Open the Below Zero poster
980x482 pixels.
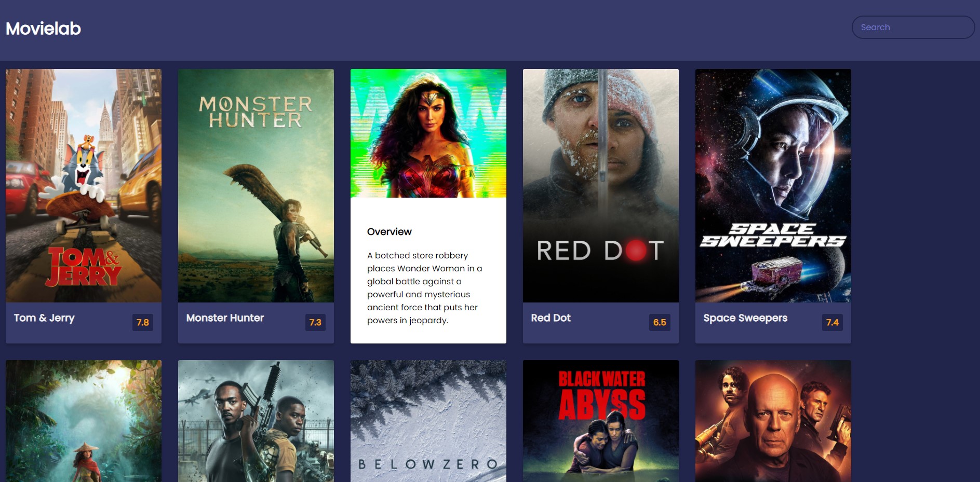(x=428, y=421)
